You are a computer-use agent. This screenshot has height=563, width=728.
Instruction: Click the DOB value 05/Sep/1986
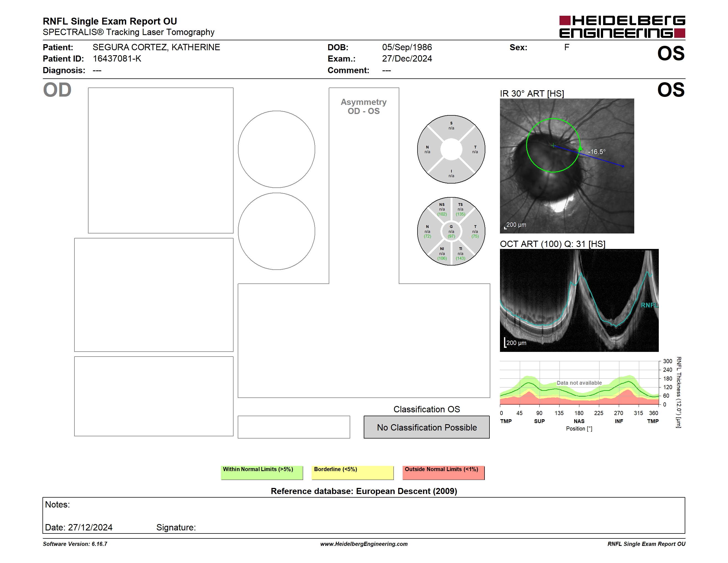pyautogui.click(x=407, y=47)
